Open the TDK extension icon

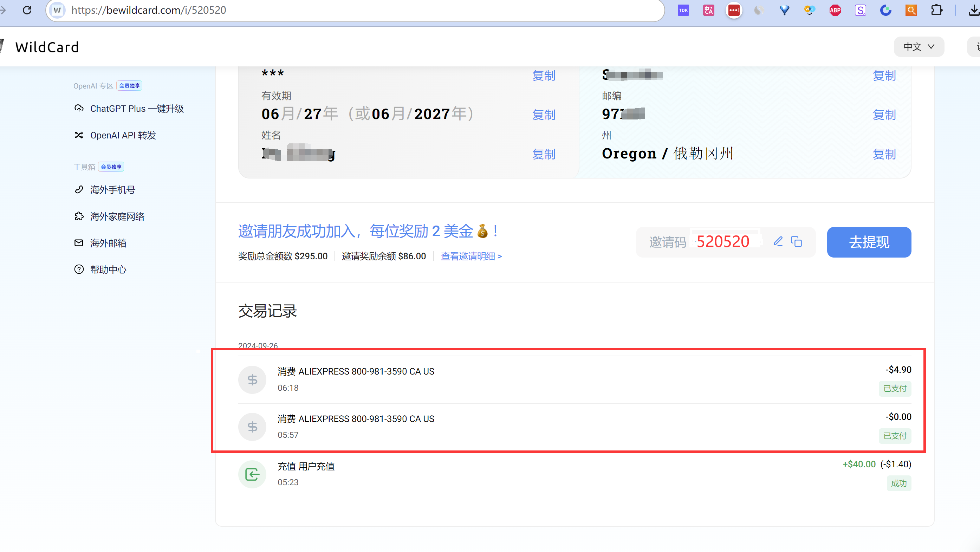tap(683, 10)
